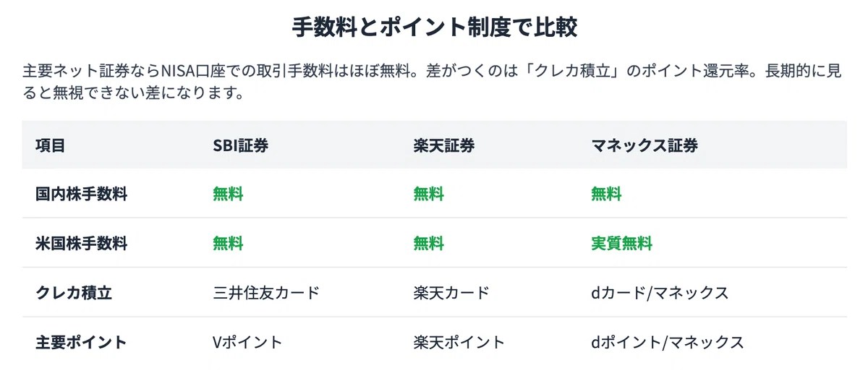Image resolution: width=868 pixels, height=376 pixels.
Task: Click the 三井住友カード cell
Action: [x=266, y=293]
